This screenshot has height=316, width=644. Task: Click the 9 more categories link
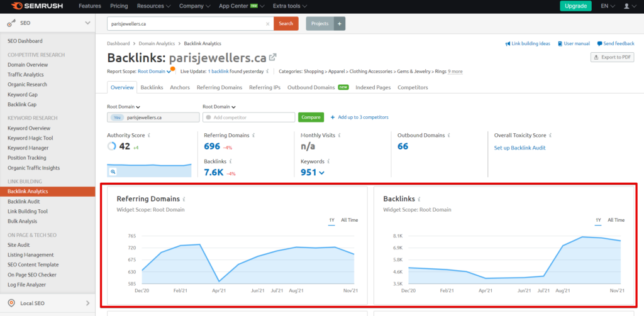click(x=455, y=72)
